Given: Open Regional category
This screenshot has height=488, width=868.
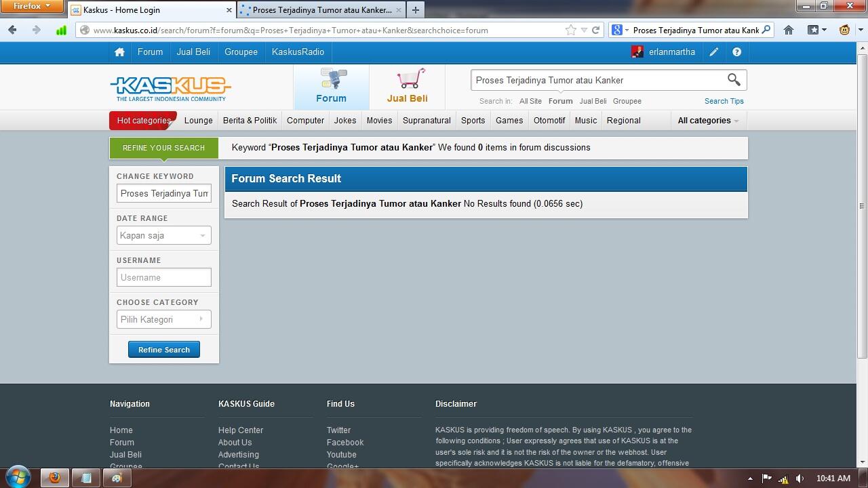Looking at the screenshot, I should [624, 121].
